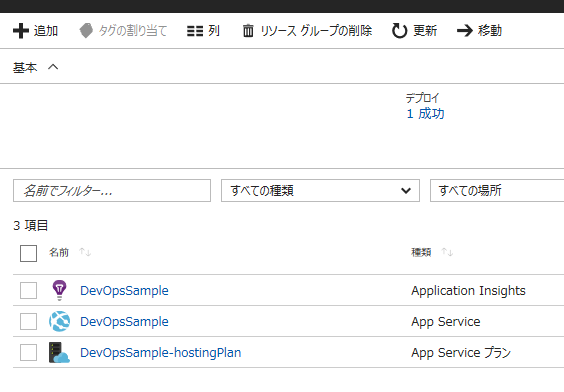This screenshot has width=564, height=392.
Task: Open the 1 成功 deployments link
Action: (x=426, y=114)
